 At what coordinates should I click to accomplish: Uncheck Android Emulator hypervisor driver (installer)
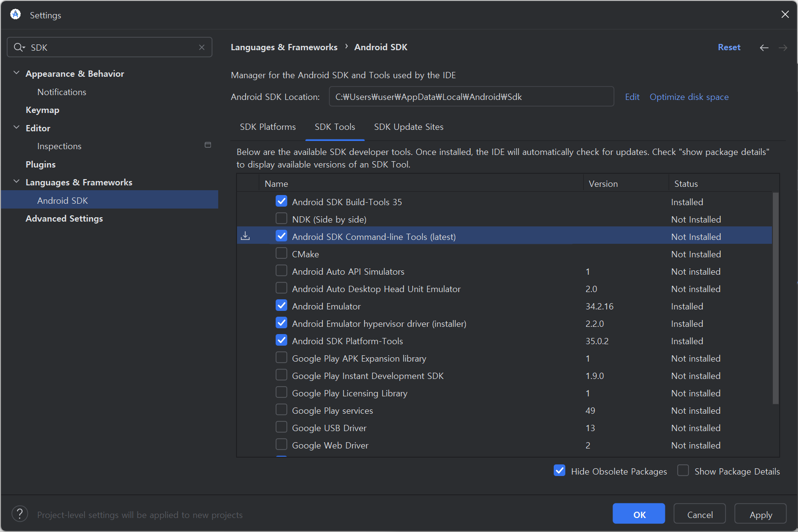[281, 323]
